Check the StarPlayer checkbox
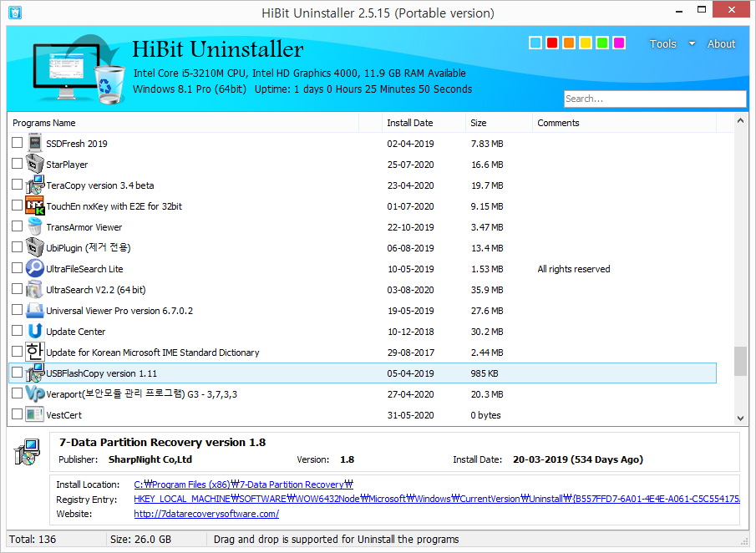This screenshot has height=553, width=756. [17, 163]
